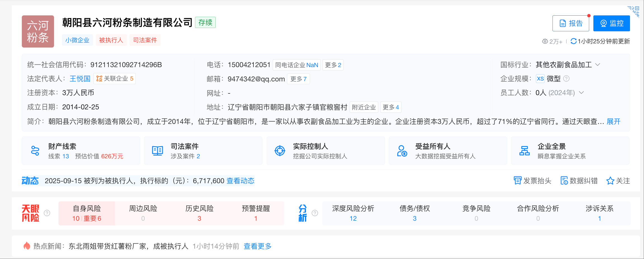Click the 受益所有人 person icon
Screen dimensions: 644x259
402,151
